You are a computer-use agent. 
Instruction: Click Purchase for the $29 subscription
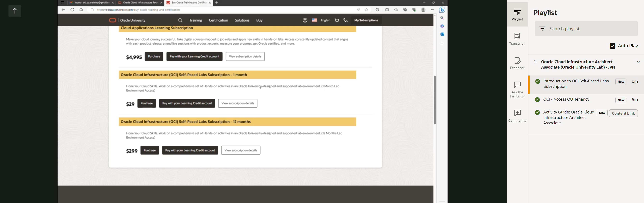point(147,103)
